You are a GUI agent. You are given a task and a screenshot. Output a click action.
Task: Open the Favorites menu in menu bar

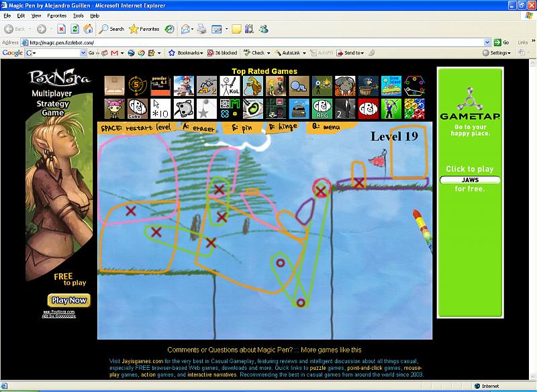point(57,15)
